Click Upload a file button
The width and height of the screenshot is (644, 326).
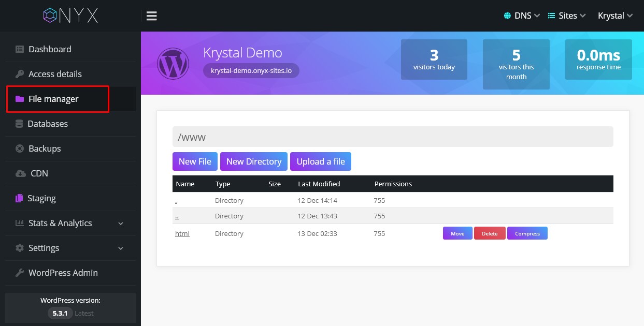[321, 161]
